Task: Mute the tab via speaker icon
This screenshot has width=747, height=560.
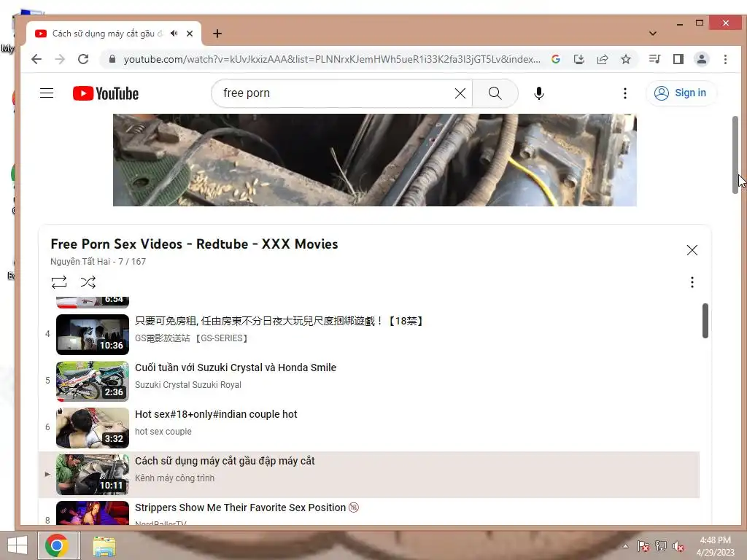Action: pyautogui.click(x=174, y=34)
